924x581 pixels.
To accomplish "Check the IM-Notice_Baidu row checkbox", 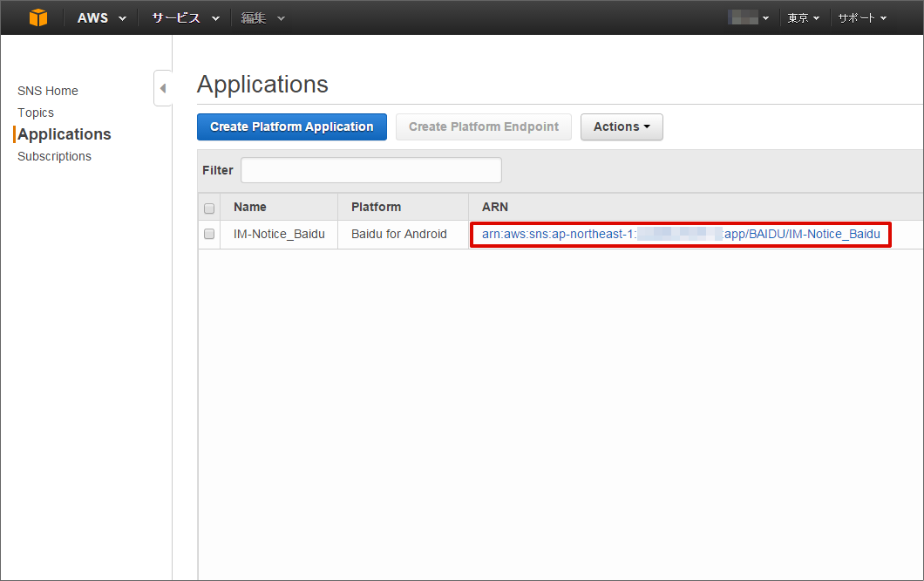I will pyautogui.click(x=209, y=234).
